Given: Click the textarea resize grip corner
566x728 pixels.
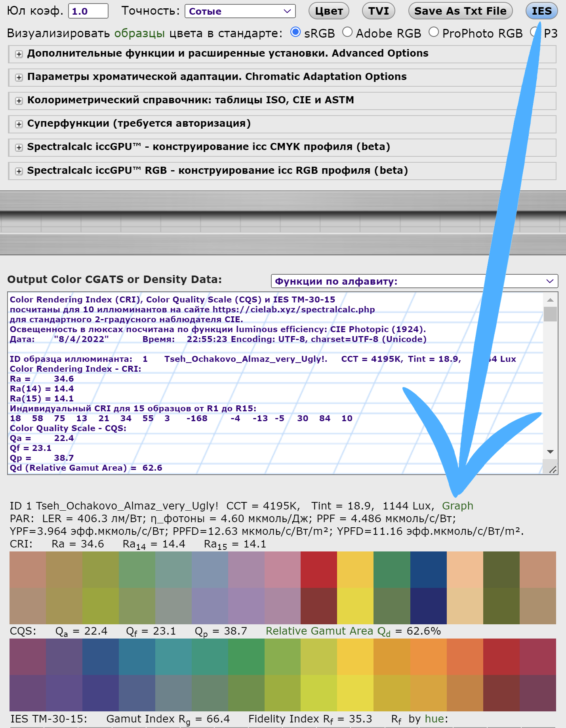Looking at the screenshot, I should [553, 469].
